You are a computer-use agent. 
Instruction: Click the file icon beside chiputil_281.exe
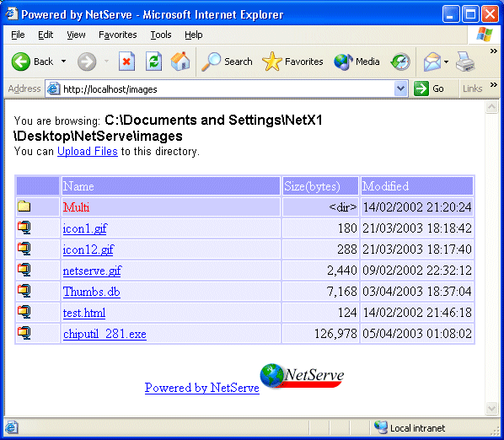pyautogui.click(x=24, y=333)
